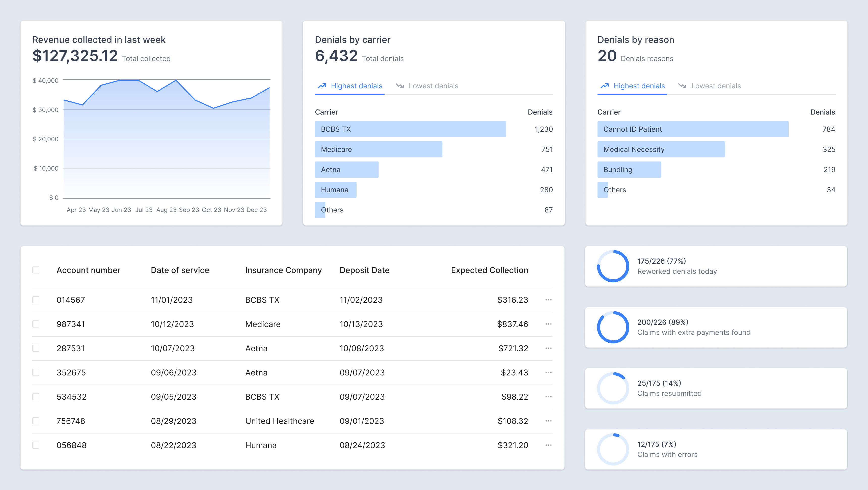Image resolution: width=868 pixels, height=490 pixels.
Task: Click the Medicare denials bar
Action: coord(378,150)
